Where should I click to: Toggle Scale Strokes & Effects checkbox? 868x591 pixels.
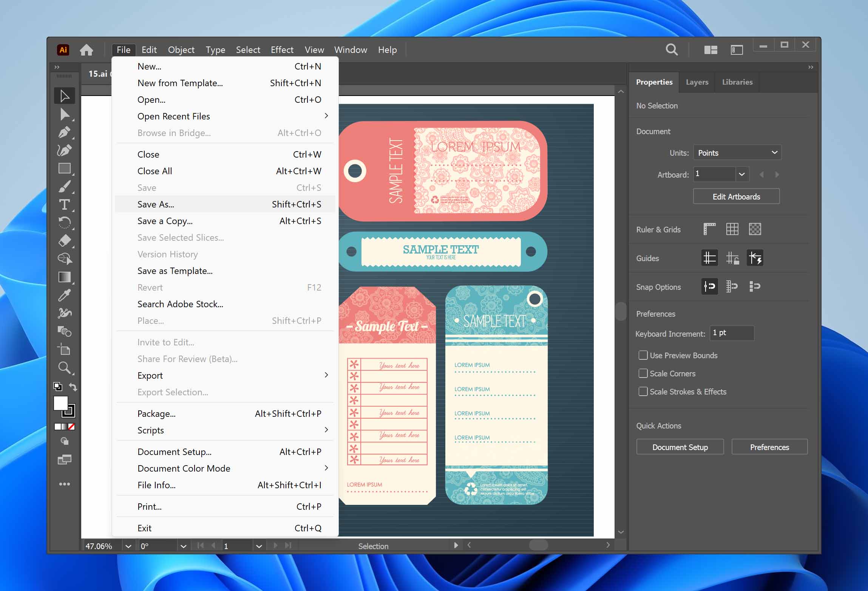click(x=643, y=391)
